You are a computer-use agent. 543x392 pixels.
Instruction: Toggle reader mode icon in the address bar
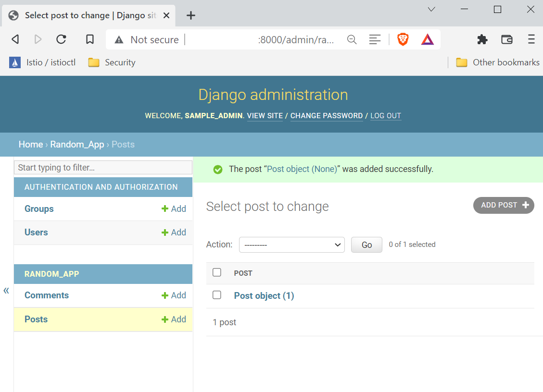pos(375,39)
